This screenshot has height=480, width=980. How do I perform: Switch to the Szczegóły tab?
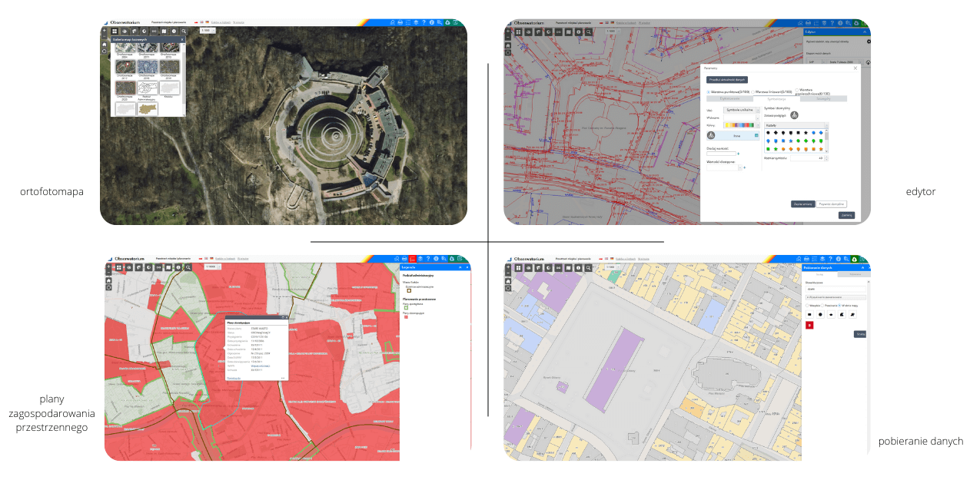click(822, 99)
